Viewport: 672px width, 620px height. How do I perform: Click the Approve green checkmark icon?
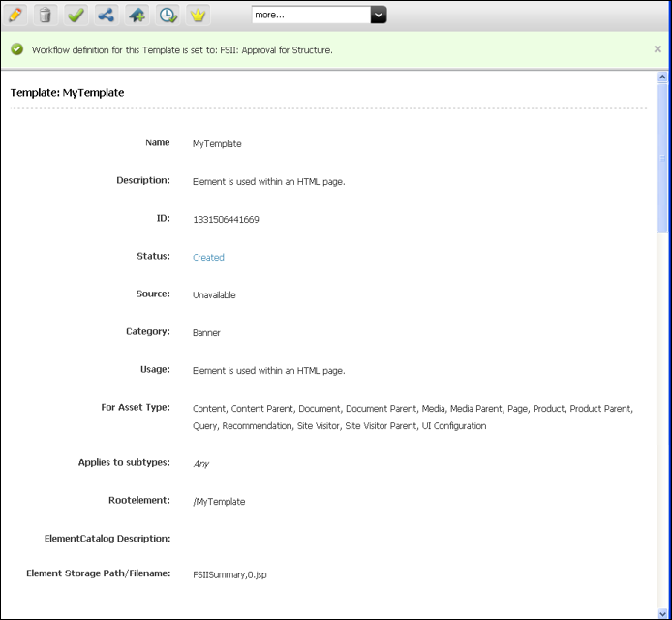tap(76, 15)
